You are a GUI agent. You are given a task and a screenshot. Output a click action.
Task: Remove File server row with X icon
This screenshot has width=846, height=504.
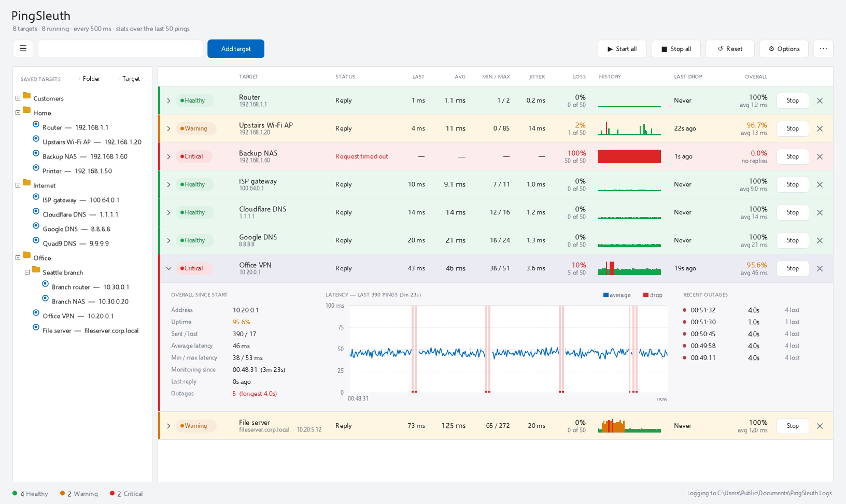coord(820,426)
